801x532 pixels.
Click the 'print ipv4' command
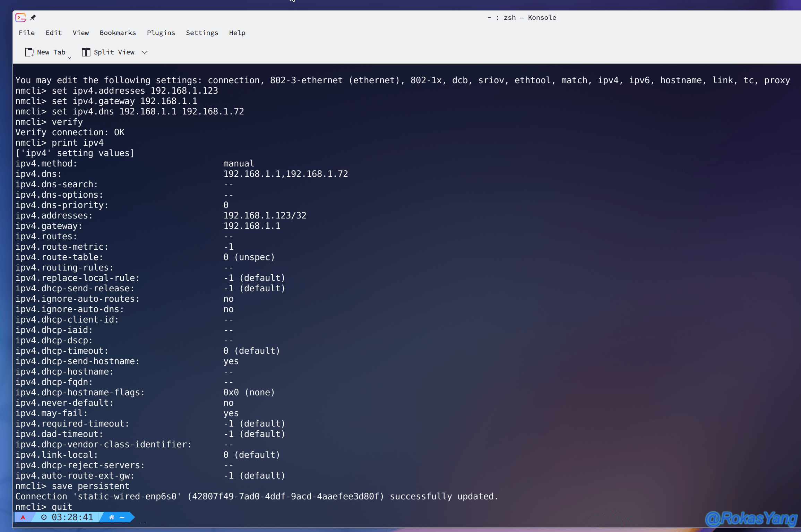pos(78,143)
